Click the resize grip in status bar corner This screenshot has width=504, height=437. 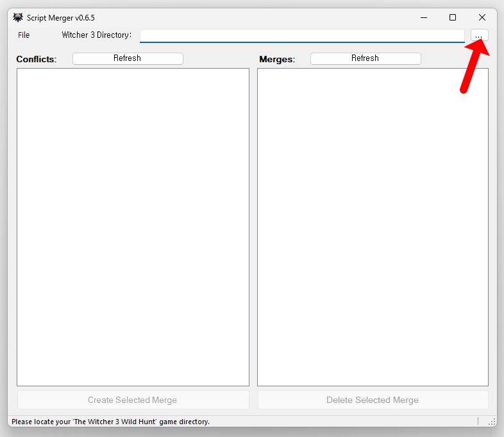point(492,422)
